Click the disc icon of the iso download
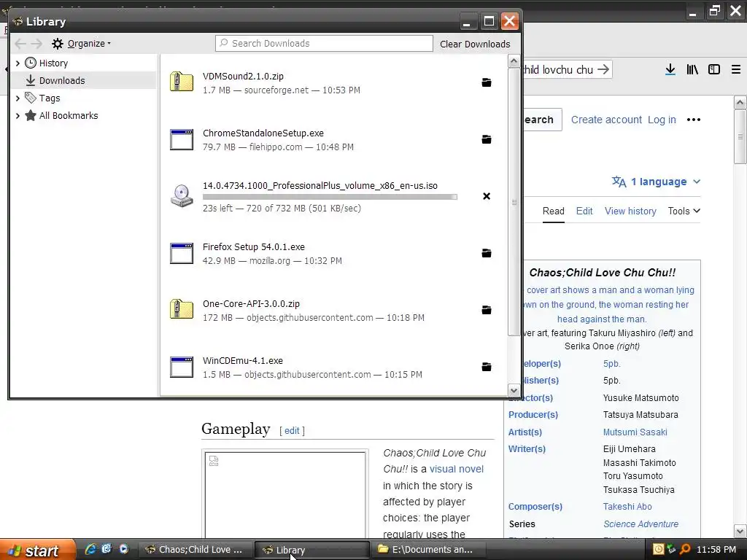 click(x=182, y=195)
